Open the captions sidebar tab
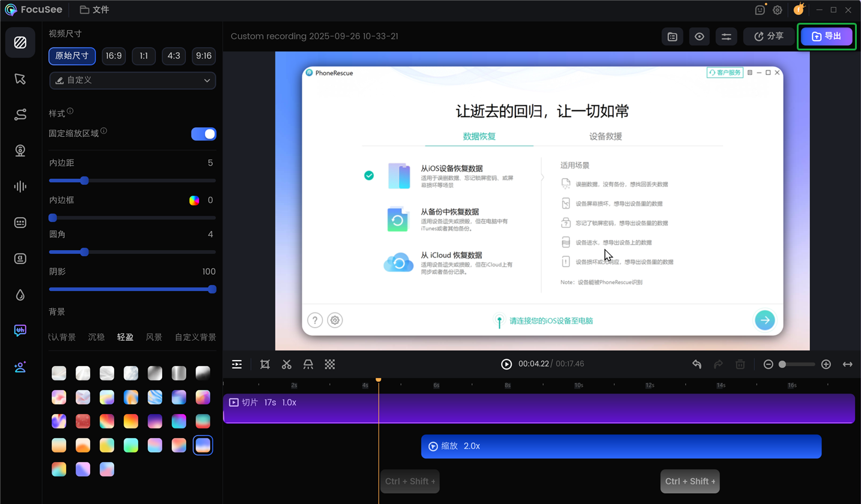861x504 pixels. coord(20,223)
